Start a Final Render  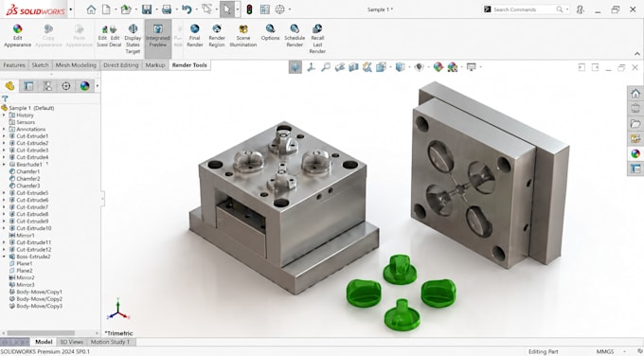coord(195,36)
